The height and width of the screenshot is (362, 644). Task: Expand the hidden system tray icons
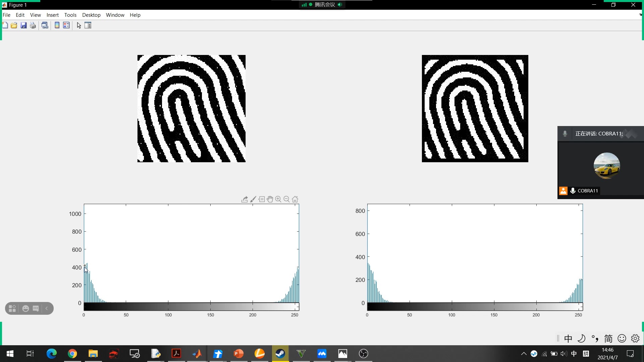tap(524, 354)
